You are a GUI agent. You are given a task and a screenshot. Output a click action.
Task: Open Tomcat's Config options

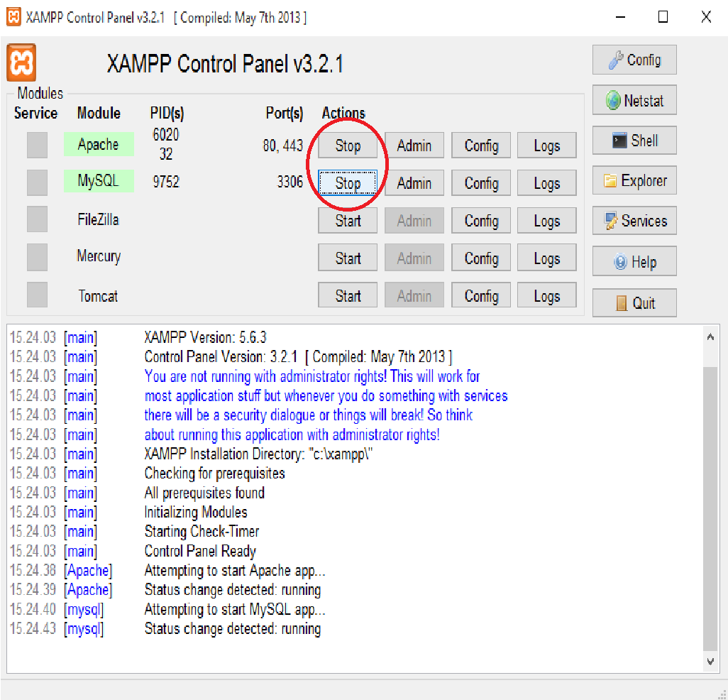coord(480,295)
